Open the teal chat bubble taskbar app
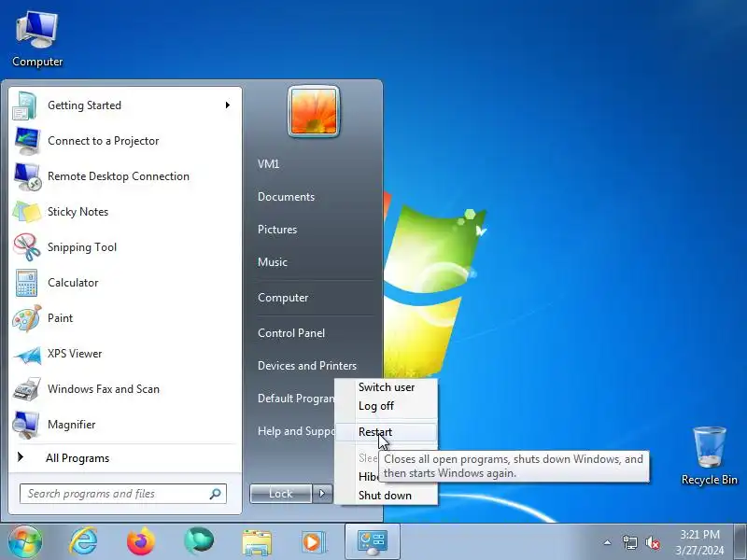 pyautogui.click(x=199, y=541)
